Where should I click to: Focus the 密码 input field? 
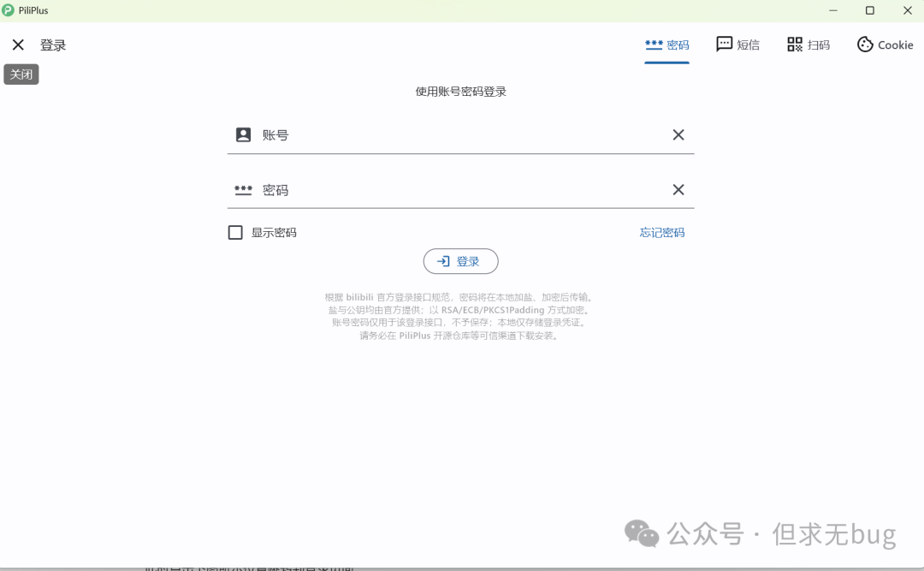(462, 190)
